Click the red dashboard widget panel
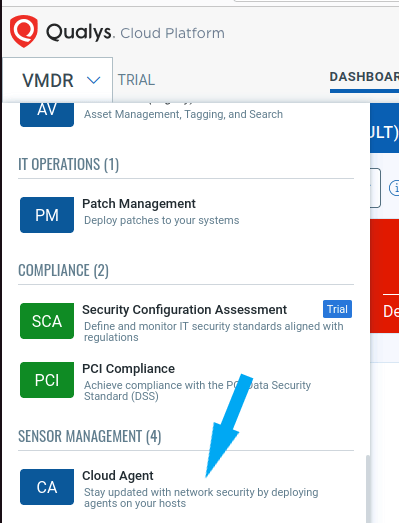This screenshot has width=399, height=523. coord(384,276)
